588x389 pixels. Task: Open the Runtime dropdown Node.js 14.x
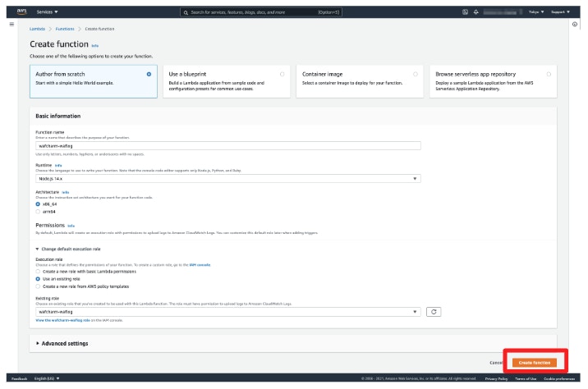coord(228,179)
